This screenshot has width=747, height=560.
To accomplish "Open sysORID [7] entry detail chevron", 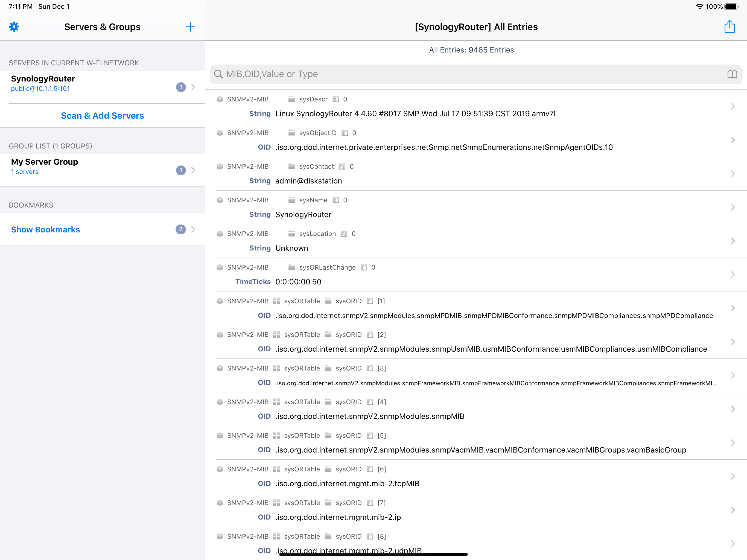I will [x=733, y=510].
